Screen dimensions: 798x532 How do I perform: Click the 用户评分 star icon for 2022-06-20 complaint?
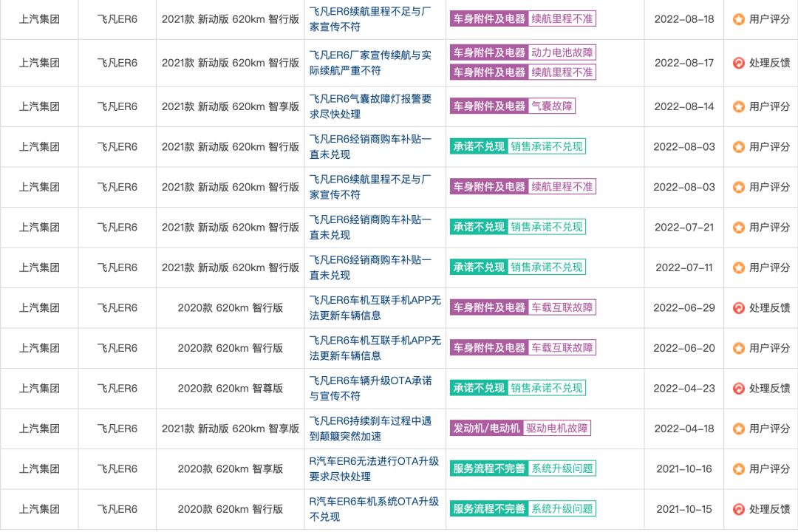point(738,348)
